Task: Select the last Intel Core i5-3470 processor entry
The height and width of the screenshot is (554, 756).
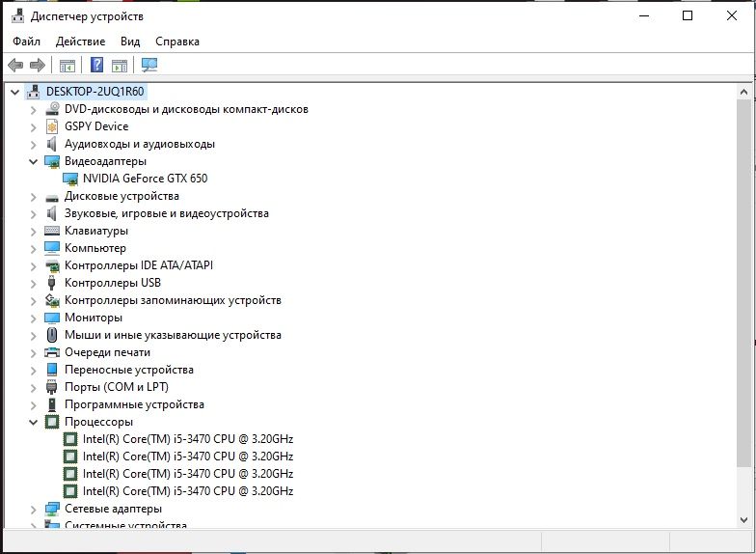Action: coord(188,491)
